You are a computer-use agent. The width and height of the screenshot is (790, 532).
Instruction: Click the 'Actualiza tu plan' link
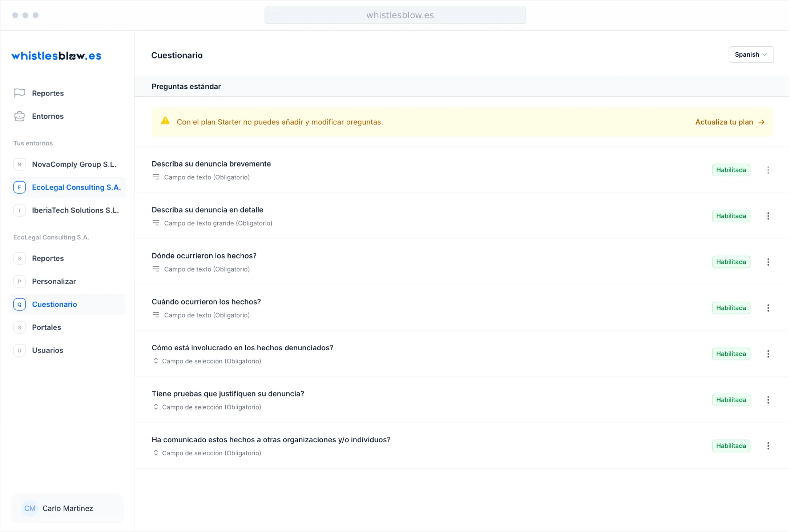(x=730, y=122)
